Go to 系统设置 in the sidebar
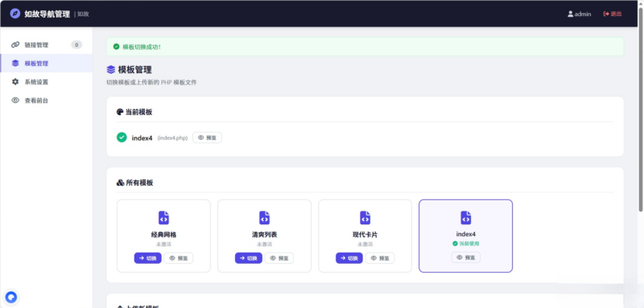 [47, 81]
